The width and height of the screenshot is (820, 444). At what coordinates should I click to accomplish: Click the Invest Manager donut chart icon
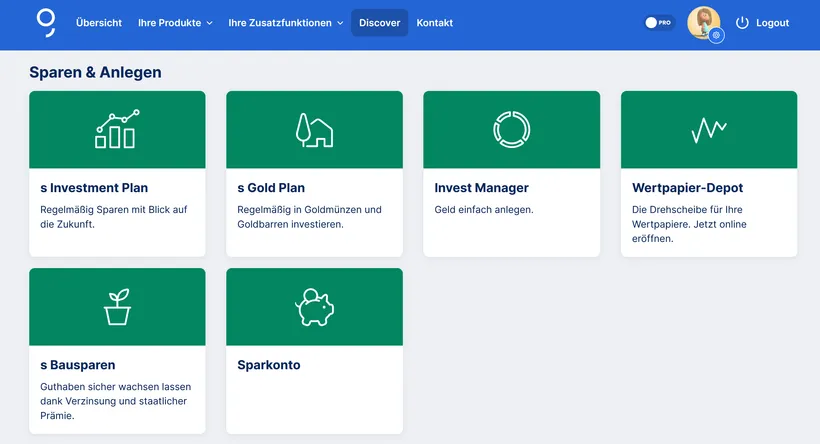coord(511,130)
